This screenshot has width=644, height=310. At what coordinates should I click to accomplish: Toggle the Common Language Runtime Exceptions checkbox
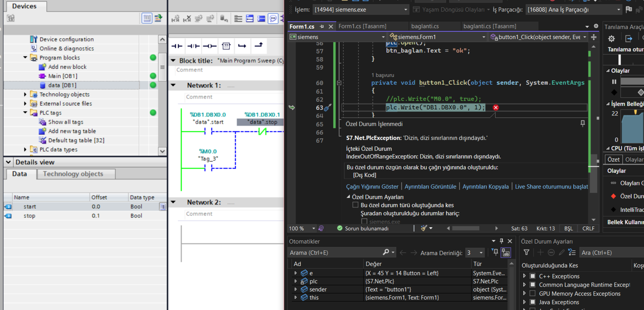[x=533, y=285]
